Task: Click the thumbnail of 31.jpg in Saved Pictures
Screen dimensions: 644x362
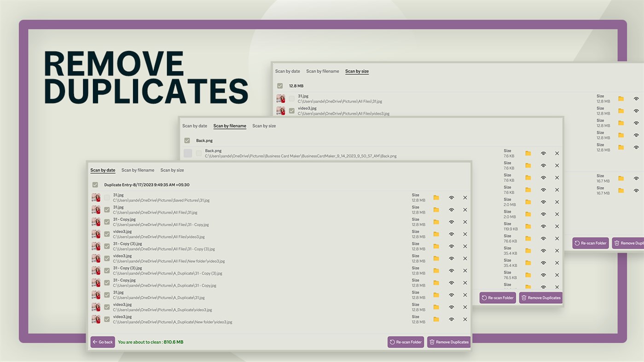Action: [96, 197]
